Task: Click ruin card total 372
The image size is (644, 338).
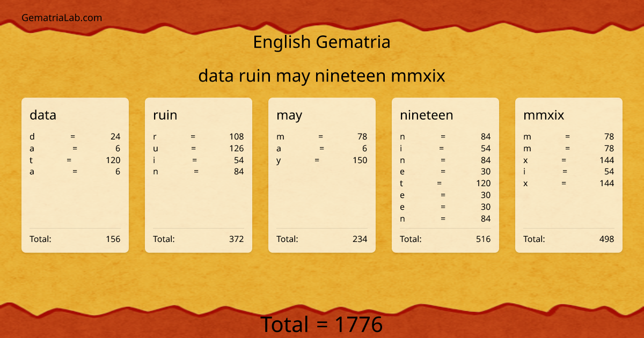Action: 237,239
